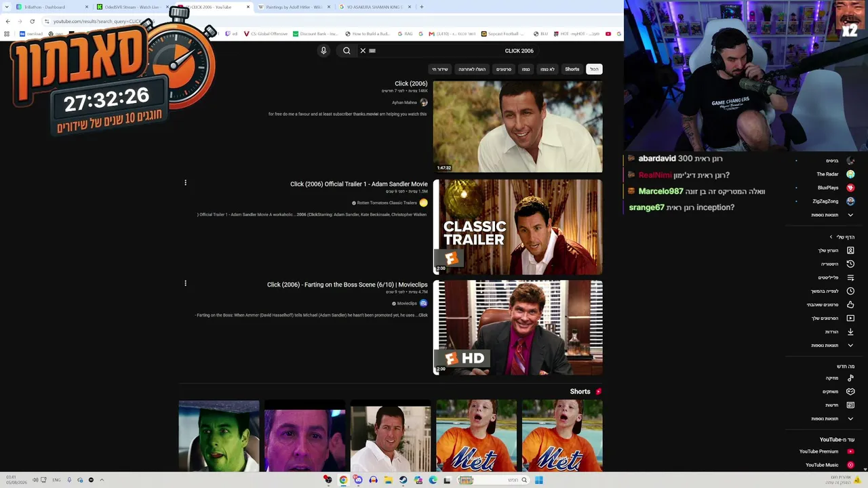Select the unwatched filter chip (לא נצפו)
The height and width of the screenshot is (488, 868).
coord(547,69)
